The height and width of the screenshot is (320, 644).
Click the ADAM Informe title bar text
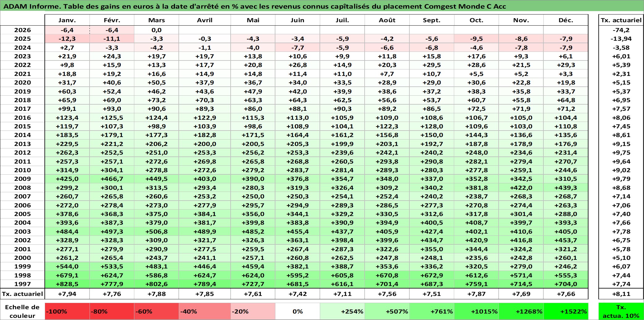pyautogui.click(x=255, y=6)
